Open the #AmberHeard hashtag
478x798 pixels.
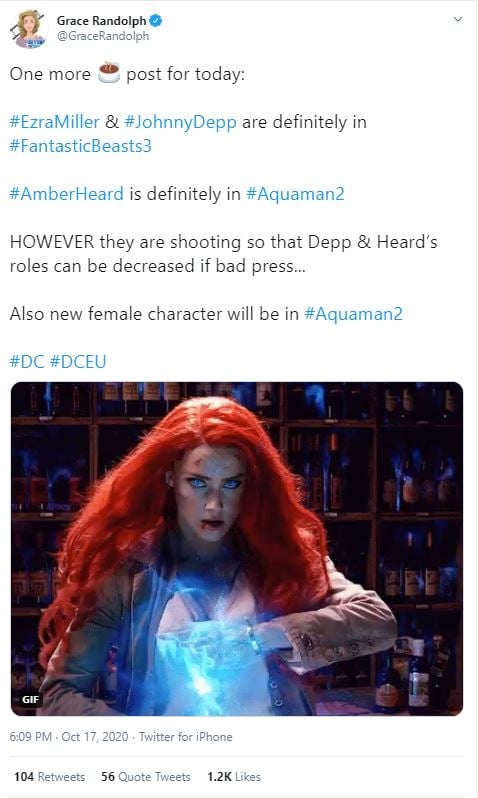67,194
